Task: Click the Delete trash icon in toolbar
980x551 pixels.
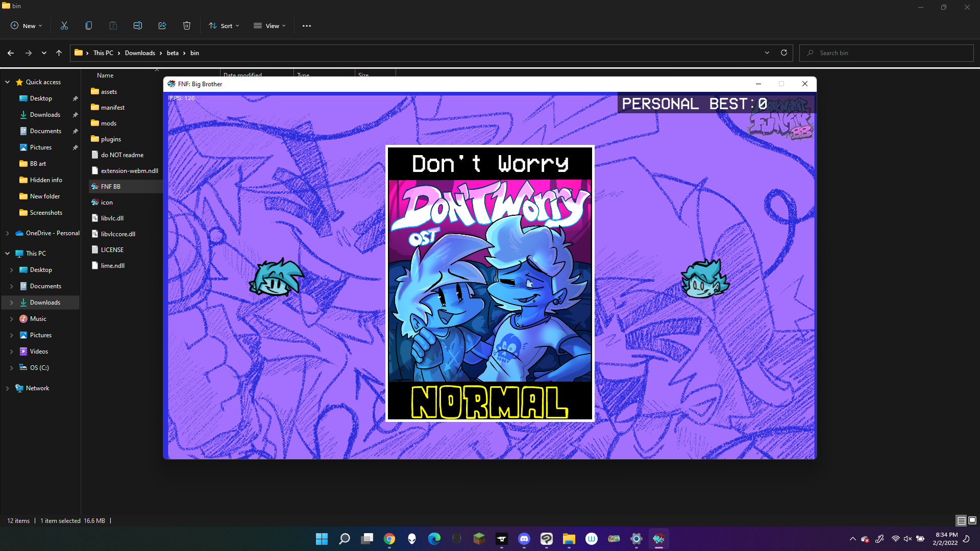Action: click(187, 26)
